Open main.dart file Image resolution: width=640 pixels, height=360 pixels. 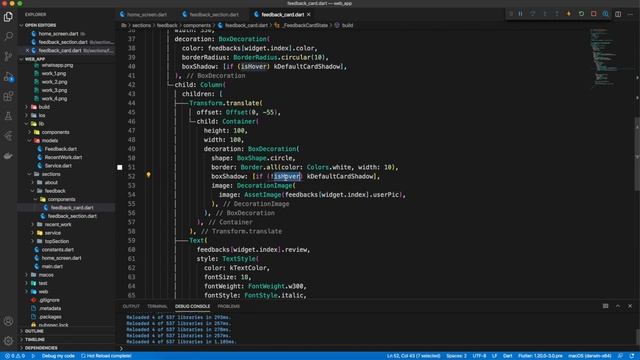coord(52,266)
